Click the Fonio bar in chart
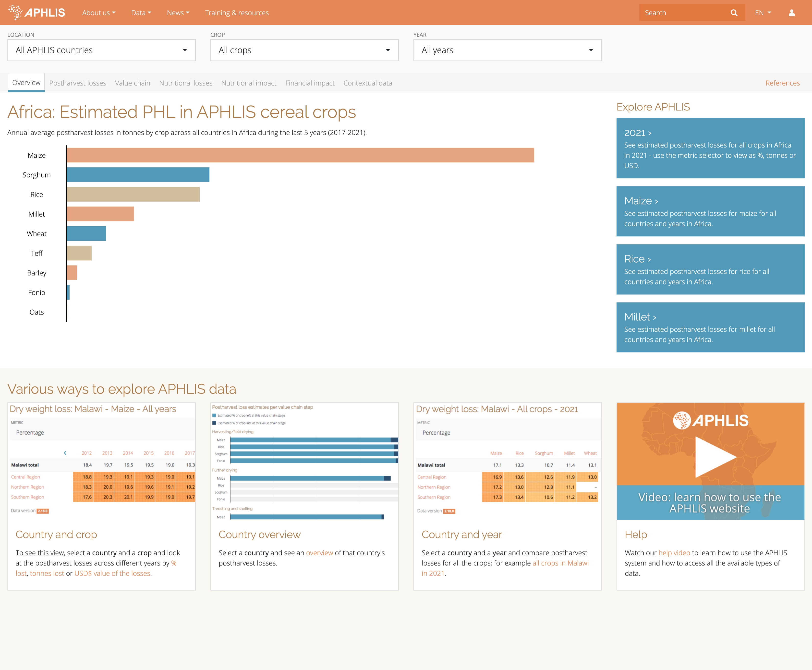 [68, 292]
